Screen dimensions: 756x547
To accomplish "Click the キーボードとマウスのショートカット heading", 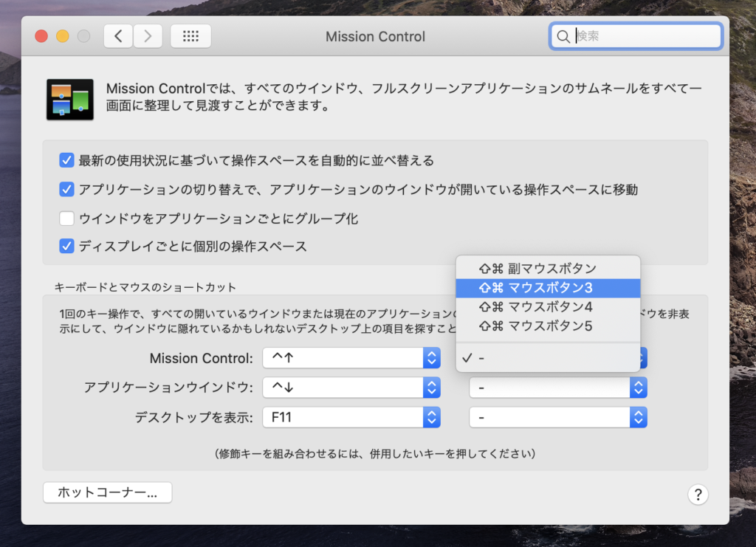I will point(145,288).
